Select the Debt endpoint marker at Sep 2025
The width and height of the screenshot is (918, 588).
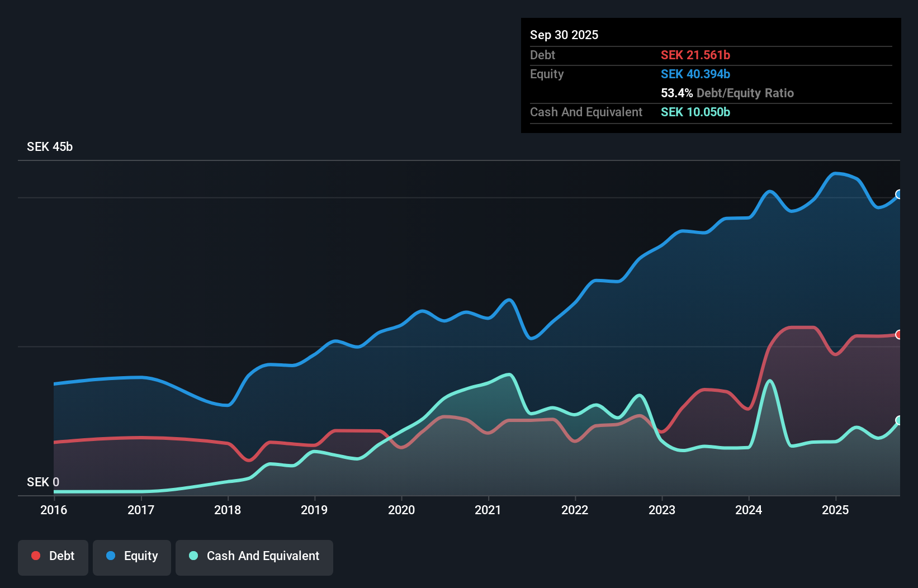pyautogui.click(x=899, y=335)
